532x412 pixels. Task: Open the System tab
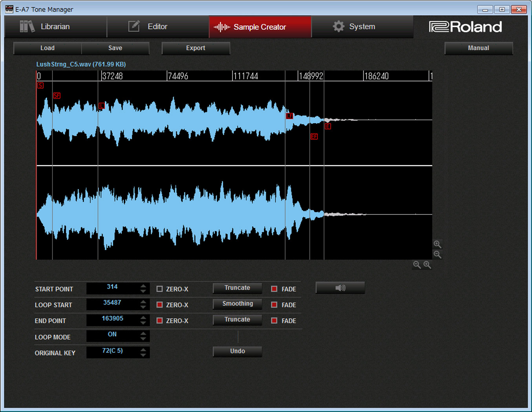point(362,27)
